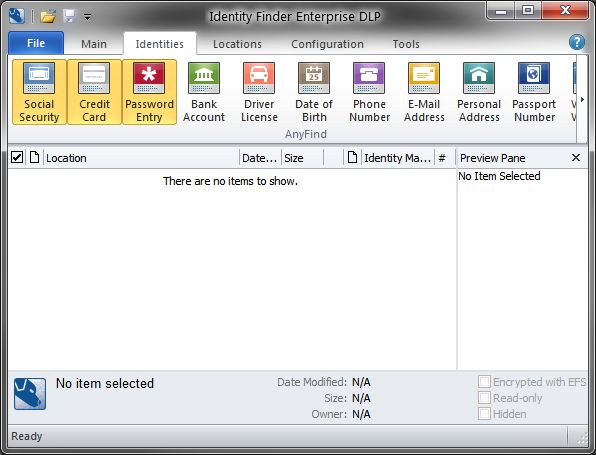Maximize the Identity Finder window

click(x=528, y=11)
